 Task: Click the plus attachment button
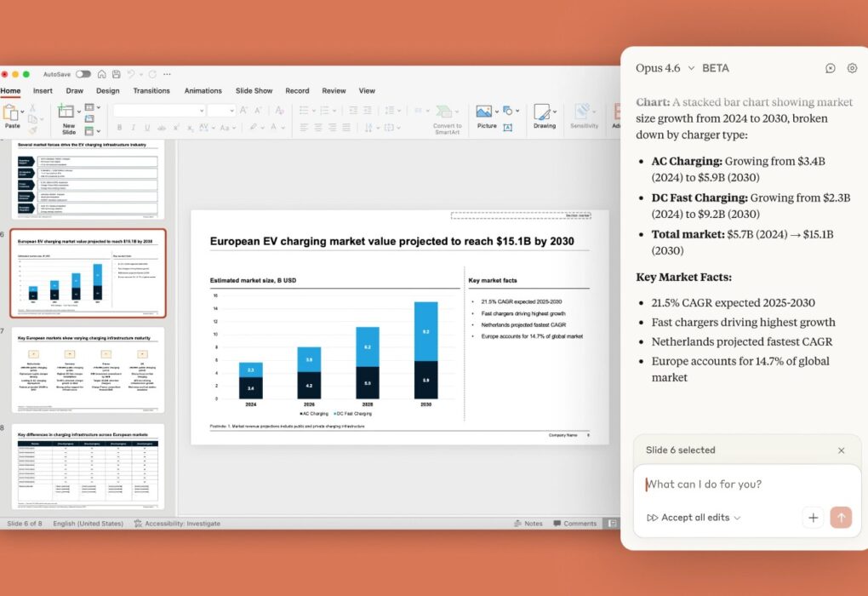pos(813,517)
